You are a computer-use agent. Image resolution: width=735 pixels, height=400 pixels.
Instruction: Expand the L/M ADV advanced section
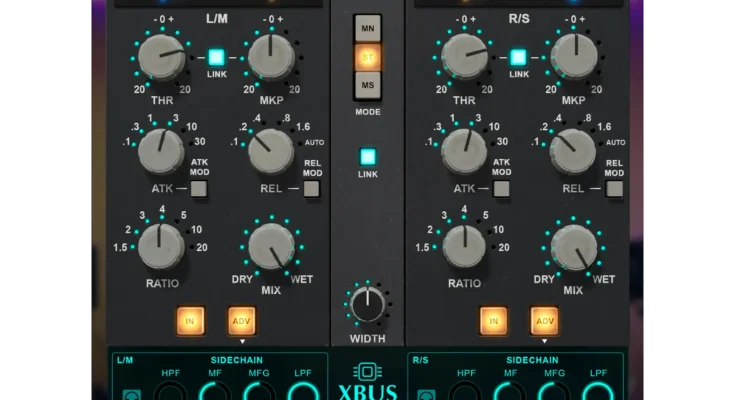tap(241, 320)
